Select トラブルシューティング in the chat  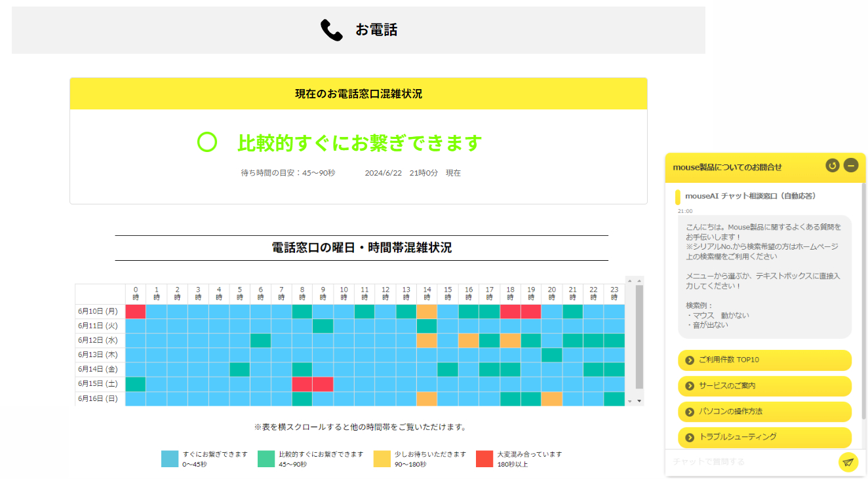point(764,437)
